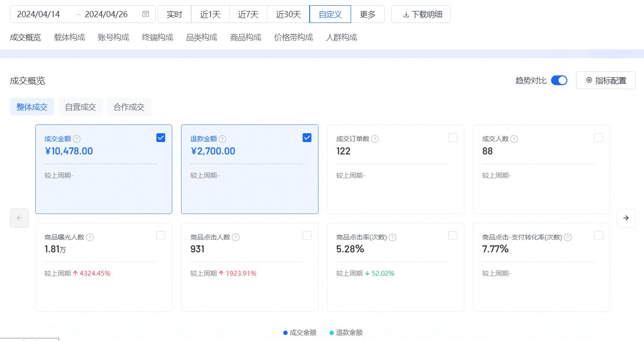
Task: Open the 更多 time range options
Action: 368,14
